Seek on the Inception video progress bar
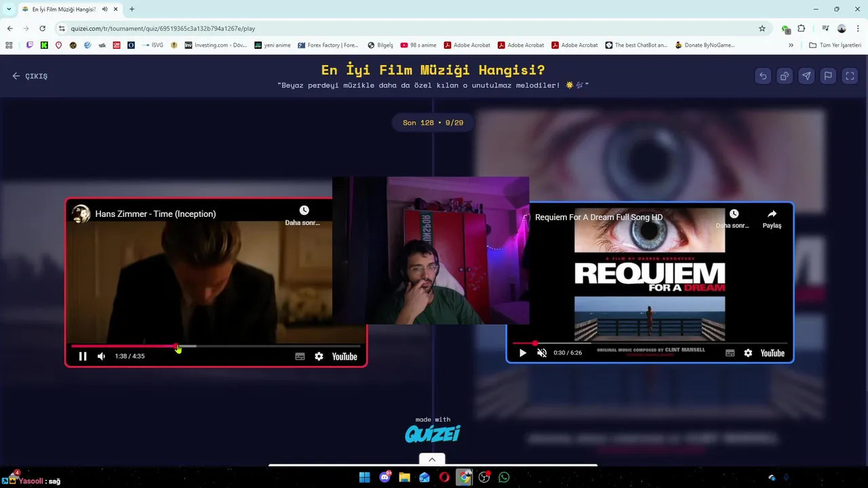Image resolution: width=868 pixels, height=488 pixels. click(216, 346)
